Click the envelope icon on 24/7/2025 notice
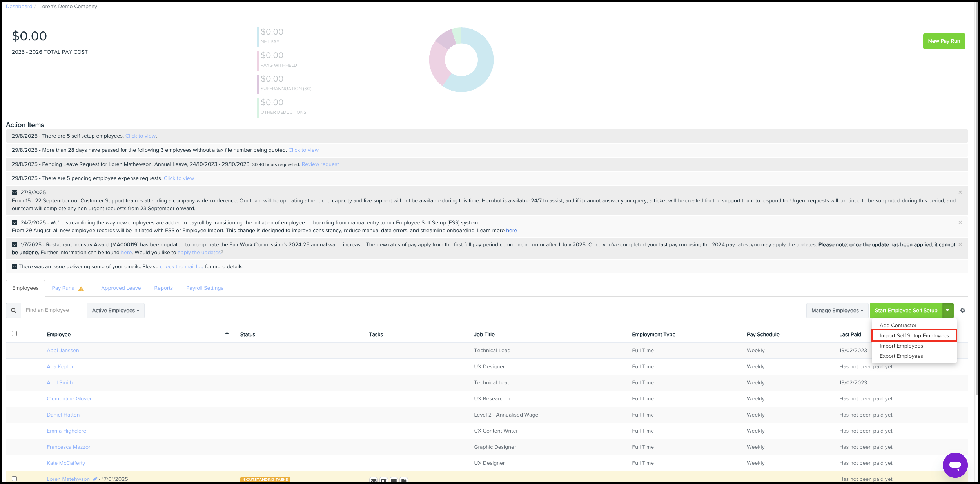The width and height of the screenshot is (980, 484). [x=15, y=222]
